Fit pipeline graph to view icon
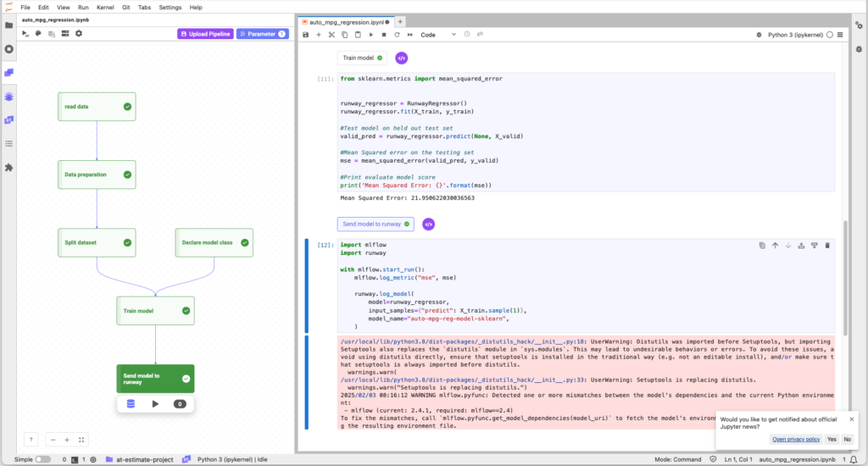This screenshot has width=868, height=466. [81, 440]
